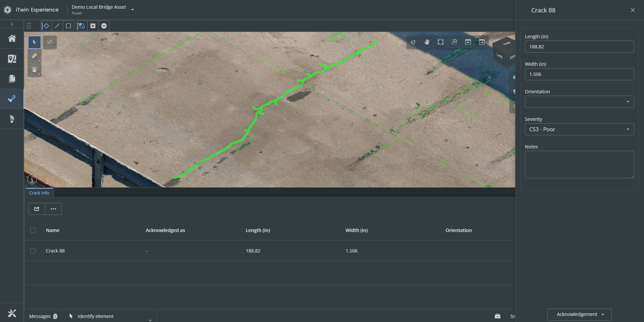Open the Demo Local Bridge Asset selector
Screen dimensions: 644x322
tap(103, 10)
